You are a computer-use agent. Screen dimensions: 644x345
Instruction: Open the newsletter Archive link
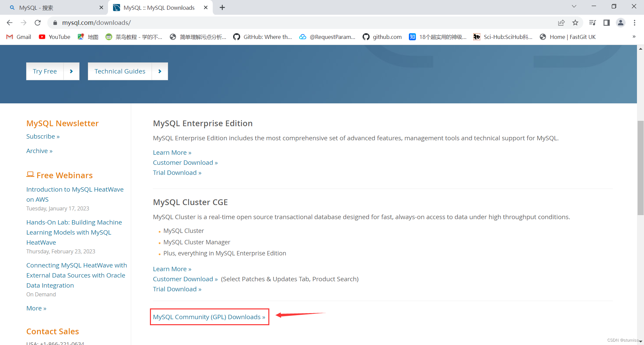point(39,151)
